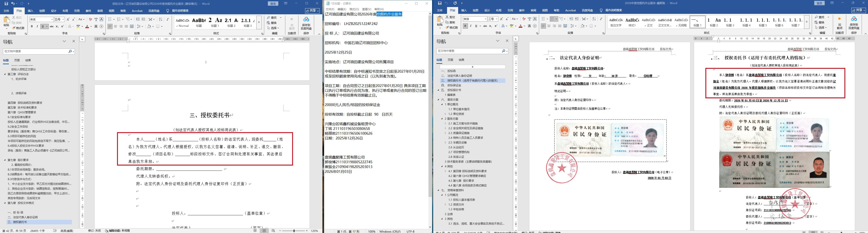Apply 标题 2 style in right Word gallery
Viewport: 868px width, 233px height.
point(714,22)
